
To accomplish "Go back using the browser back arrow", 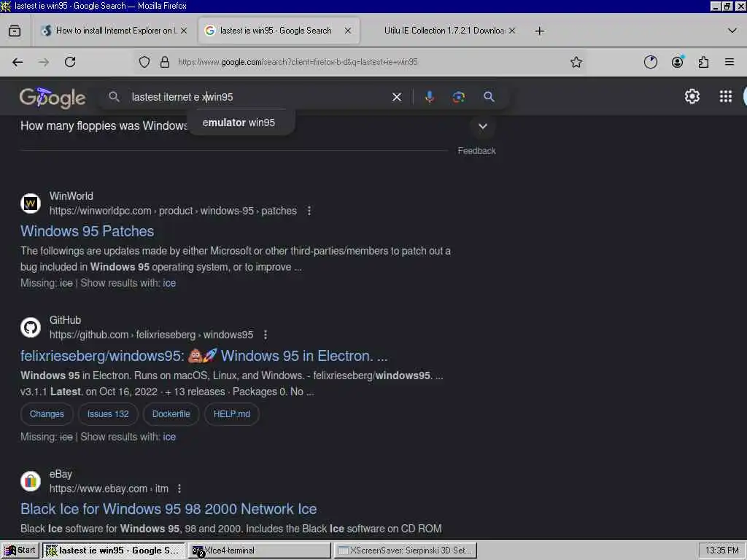I will pos(18,62).
